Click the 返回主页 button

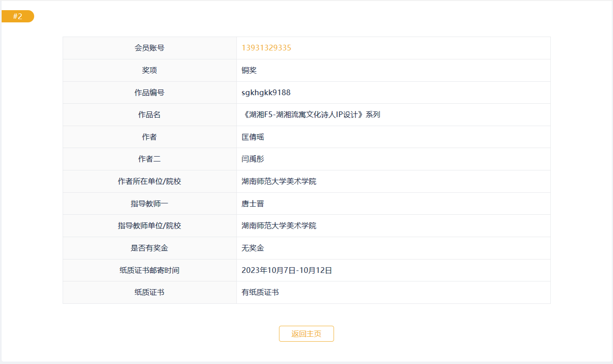pyautogui.click(x=306, y=333)
